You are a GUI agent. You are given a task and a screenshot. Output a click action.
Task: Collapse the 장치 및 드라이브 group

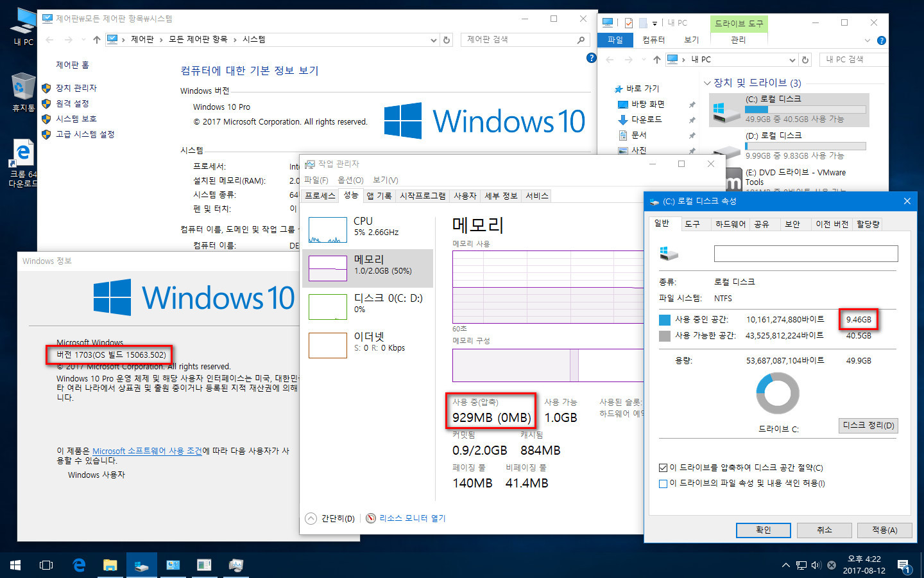pos(707,83)
